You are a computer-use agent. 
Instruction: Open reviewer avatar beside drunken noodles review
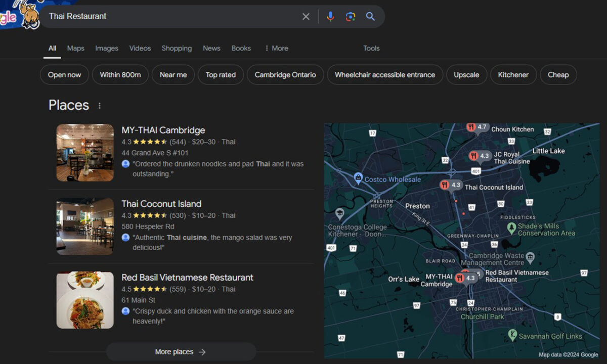125,164
